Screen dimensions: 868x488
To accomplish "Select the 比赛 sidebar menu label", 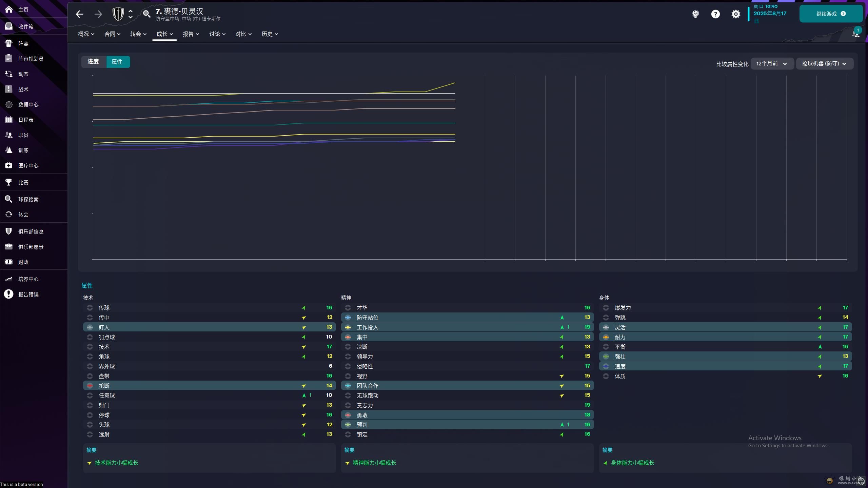I will pyautogui.click(x=23, y=183).
